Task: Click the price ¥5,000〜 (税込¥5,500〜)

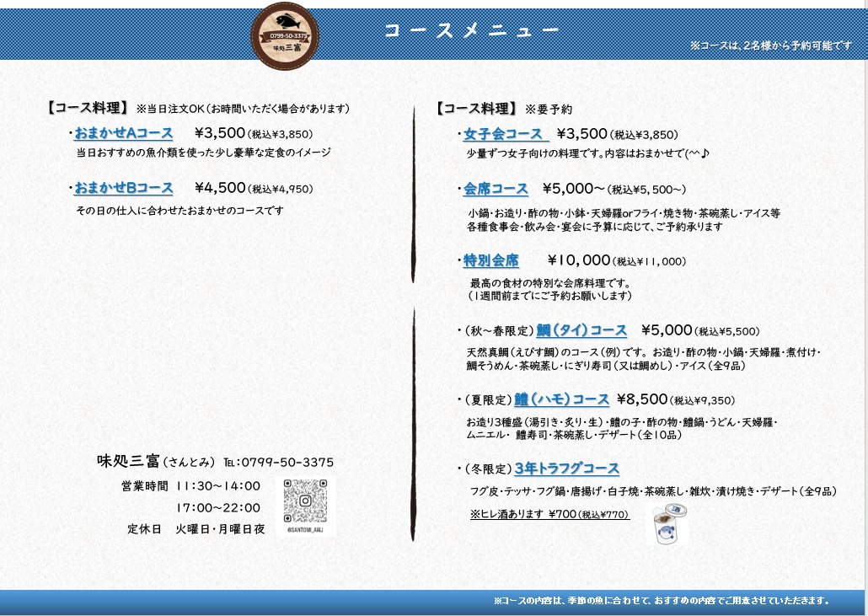Action: pos(613,189)
